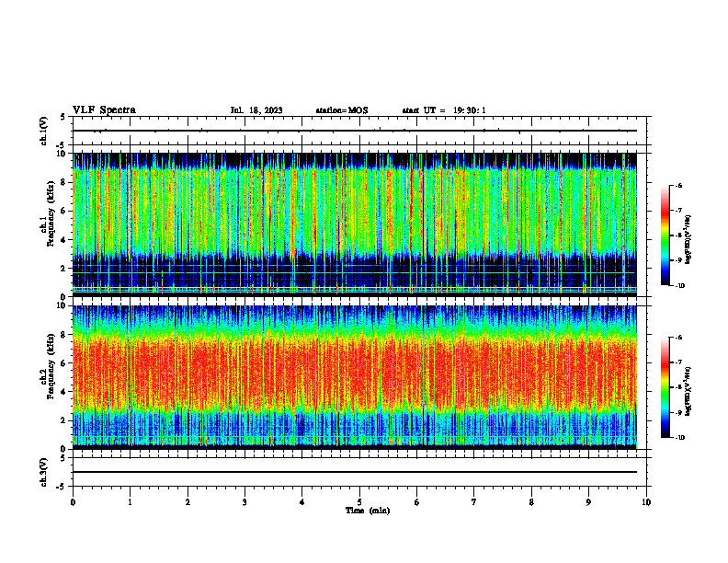Click the "Time (min)" x-axis label
This screenshot has width=728, height=563.
coord(368,511)
